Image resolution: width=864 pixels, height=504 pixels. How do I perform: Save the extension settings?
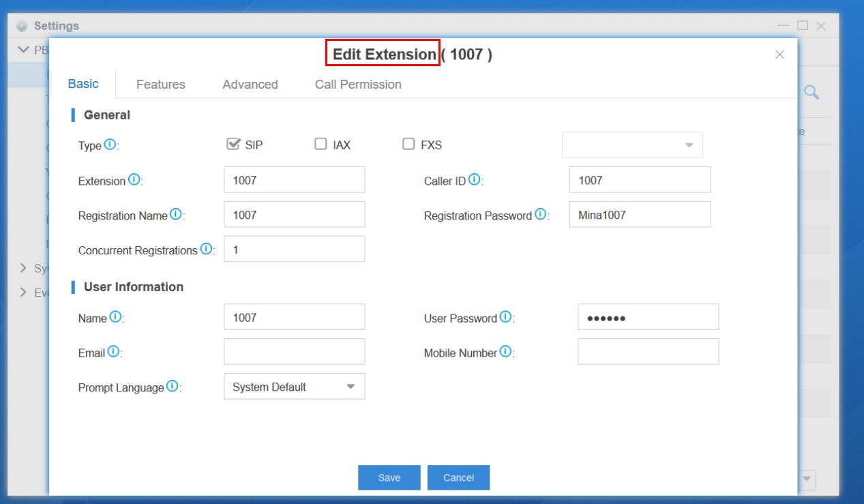click(389, 477)
